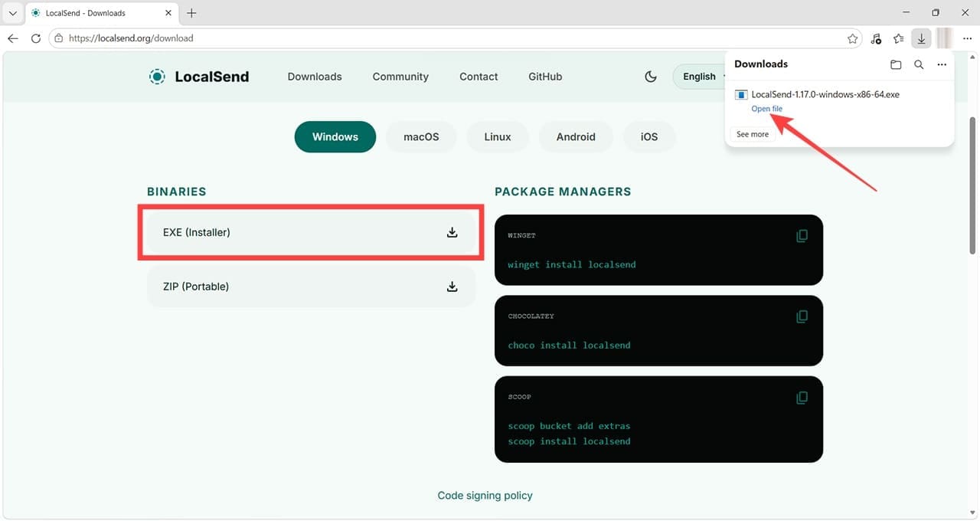The image size is (980, 521).
Task: Click download arrow icon on ZIP row
Action: click(452, 287)
